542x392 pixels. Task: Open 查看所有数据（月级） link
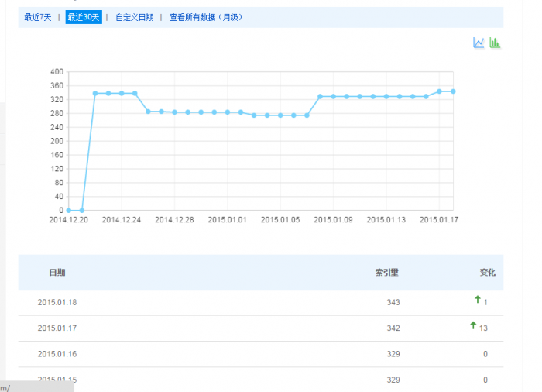(206, 17)
